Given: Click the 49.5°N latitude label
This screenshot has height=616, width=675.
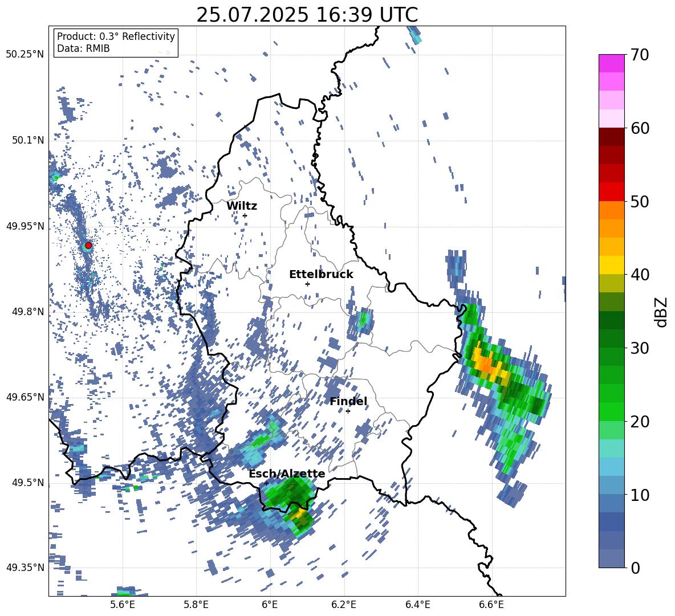Looking at the screenshot, I should point(29,483).
